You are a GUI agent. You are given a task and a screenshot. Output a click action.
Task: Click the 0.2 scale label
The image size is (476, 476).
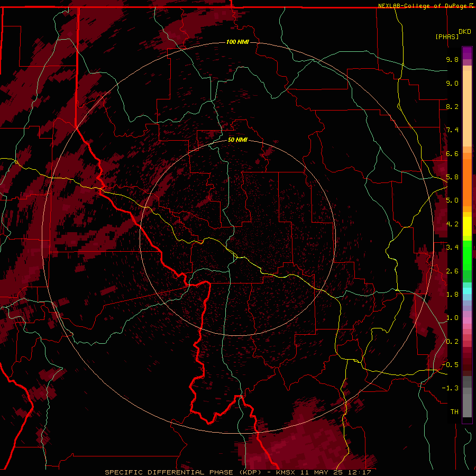(452, 342)
